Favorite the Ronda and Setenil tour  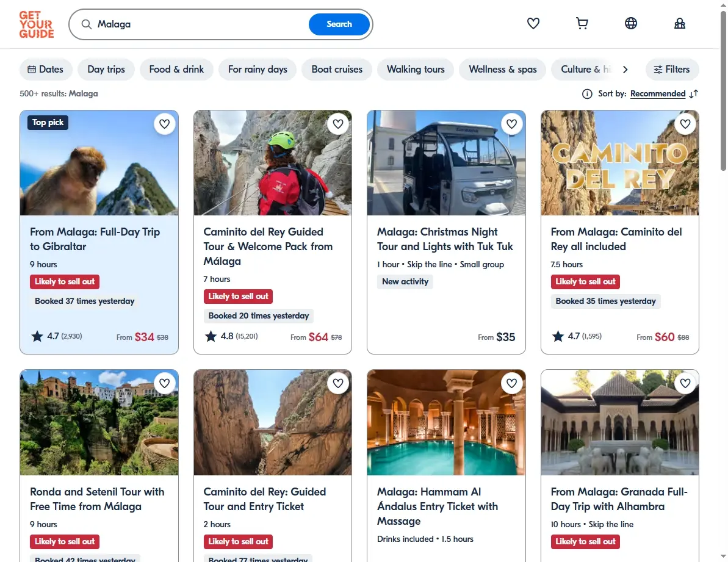click(x=164, y=383)
